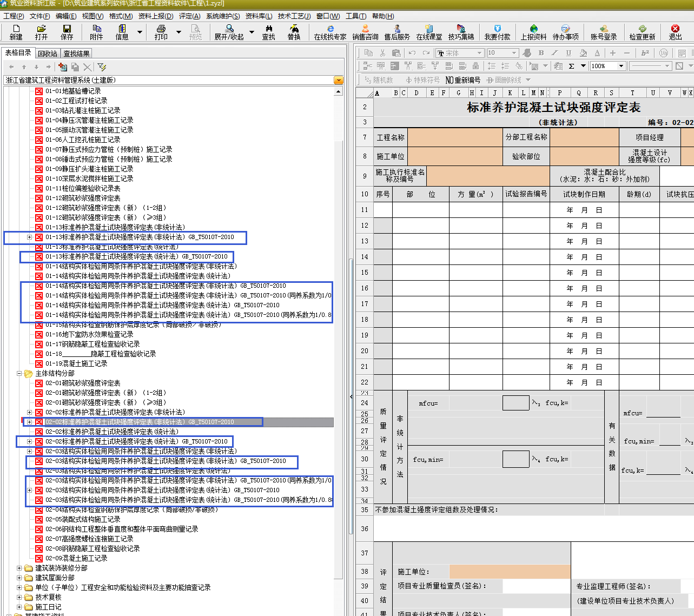Click the add-table icon in directory toolbar
This screenshot has width=694, height=616.
click(63, 67)
